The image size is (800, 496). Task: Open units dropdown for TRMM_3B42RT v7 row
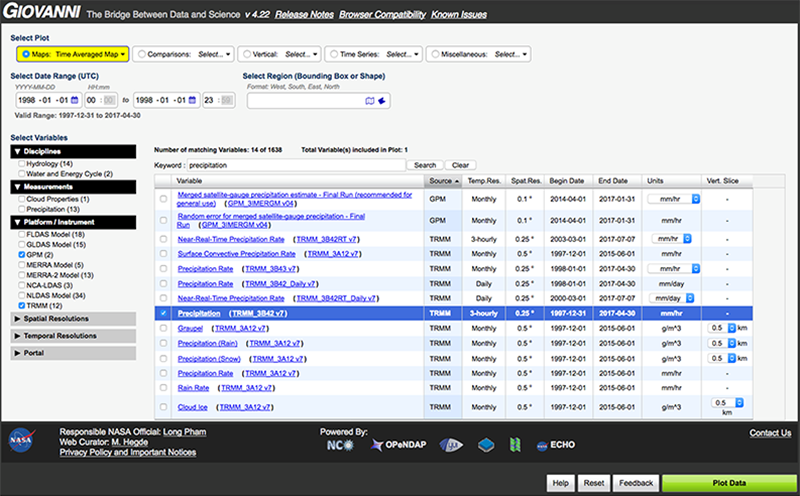coord(671,239)
